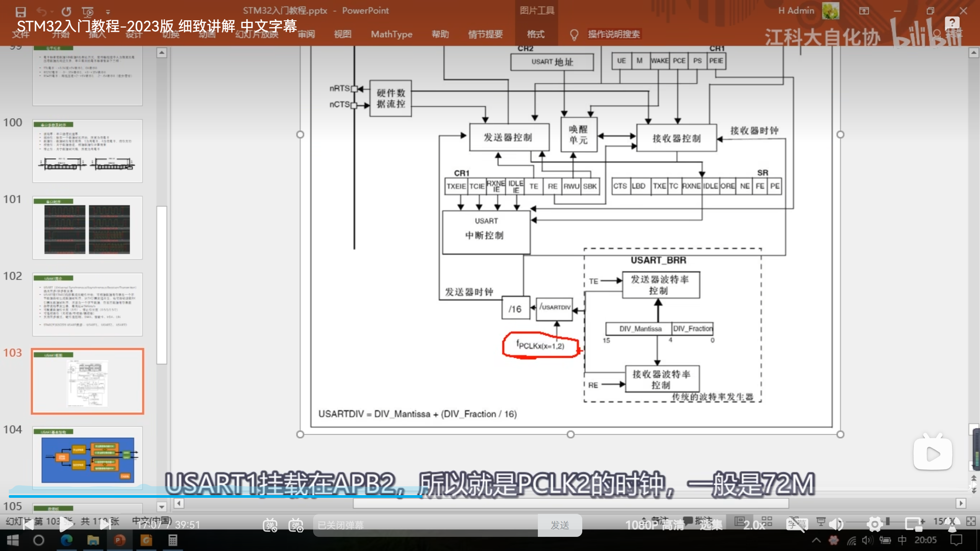
Task: Click the PowerPoint save icon
Action: (20, 11)
